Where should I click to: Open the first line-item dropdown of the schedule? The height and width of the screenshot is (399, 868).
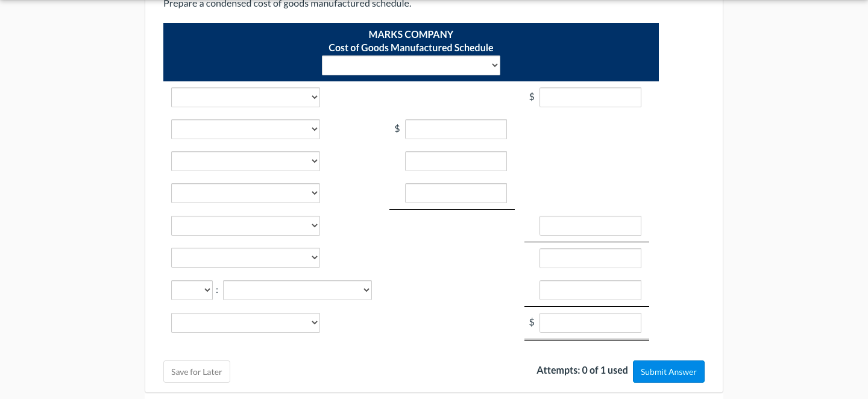click(245, 97)
